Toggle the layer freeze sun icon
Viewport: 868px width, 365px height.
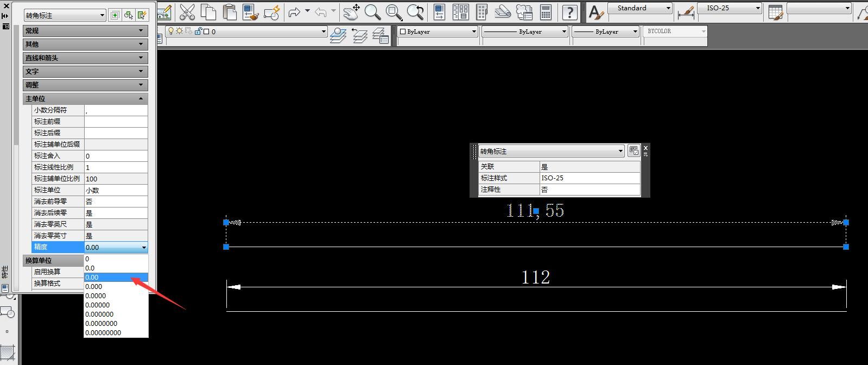pos(179,32)
